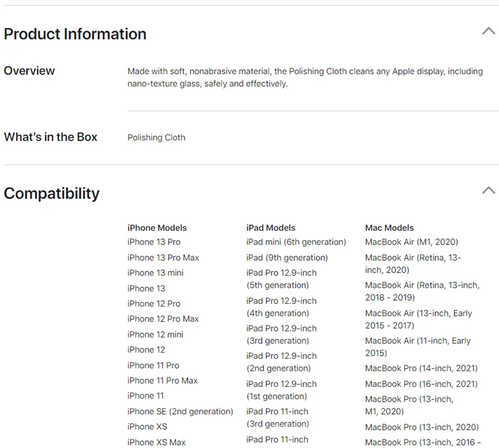Click the iPad Models column heading

271,228
